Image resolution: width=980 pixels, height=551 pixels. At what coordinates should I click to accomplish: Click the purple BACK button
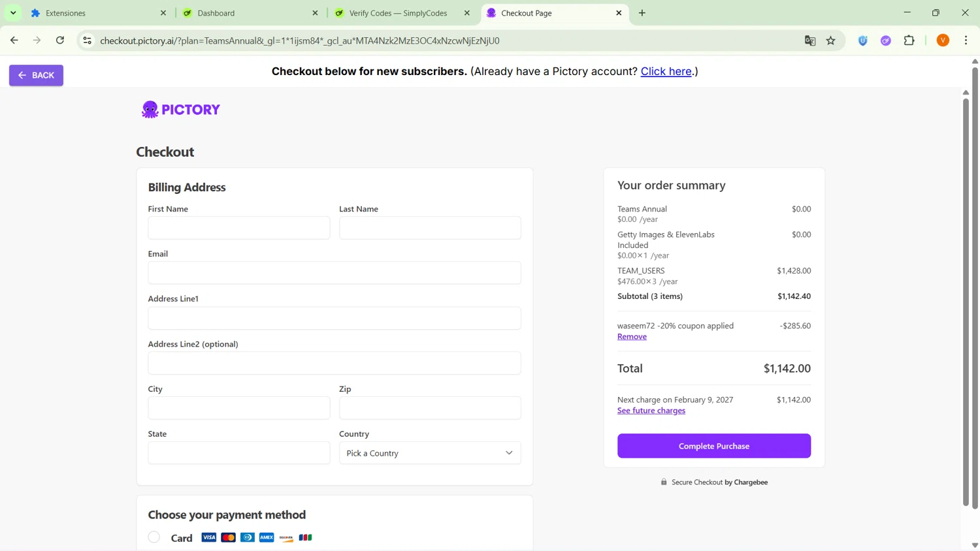(36, 75)
